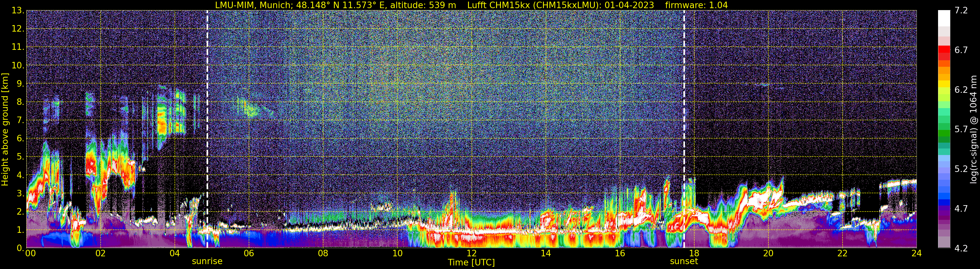Image resolution: width=980 pixels, height=269 pixels.
Task: Click the height axis tick 10.
Action: [18, 65]
